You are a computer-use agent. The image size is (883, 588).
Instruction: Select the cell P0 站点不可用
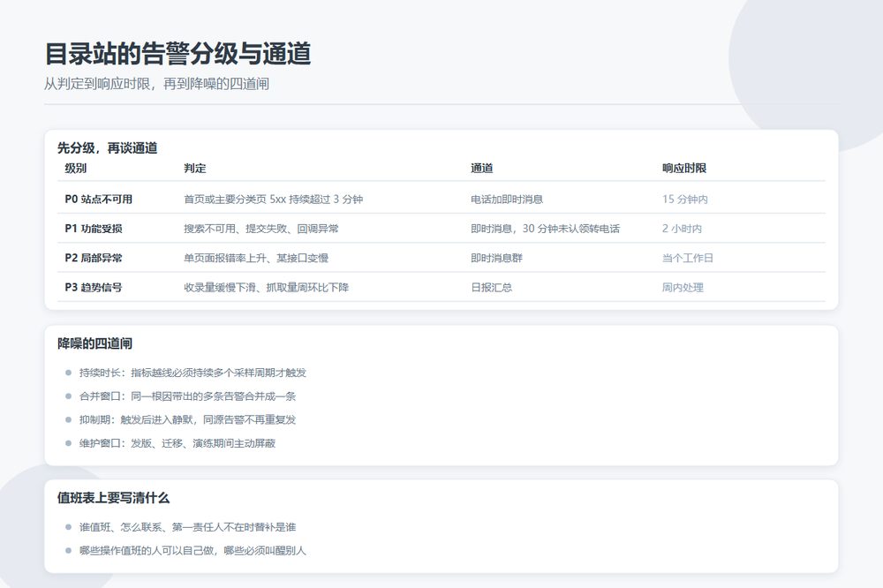99,199
